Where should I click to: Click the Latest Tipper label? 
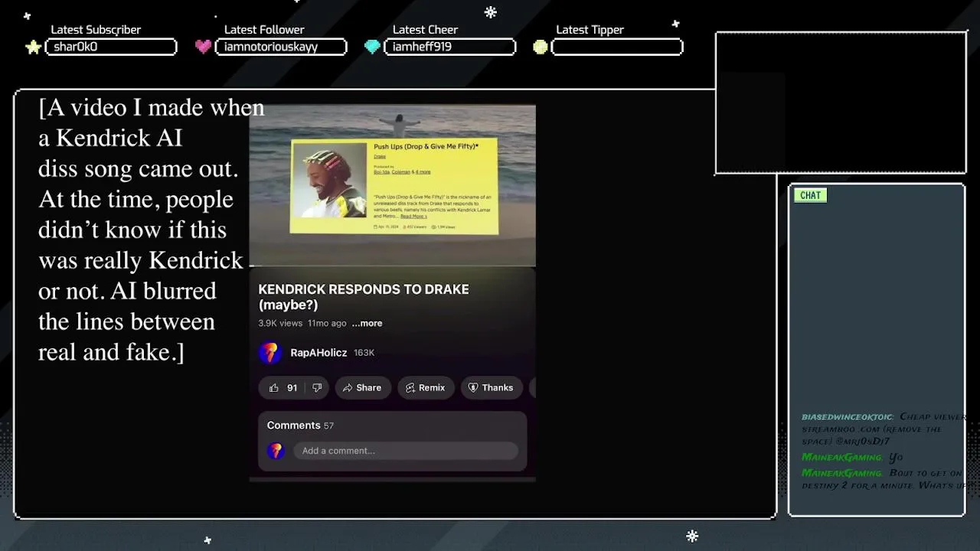(x=590, y=30)
